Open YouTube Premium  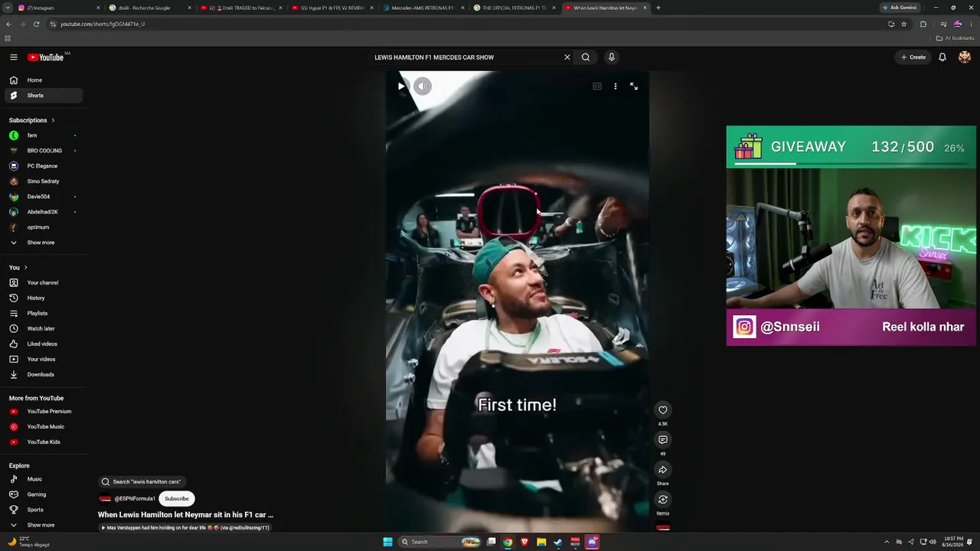[43, 412]
